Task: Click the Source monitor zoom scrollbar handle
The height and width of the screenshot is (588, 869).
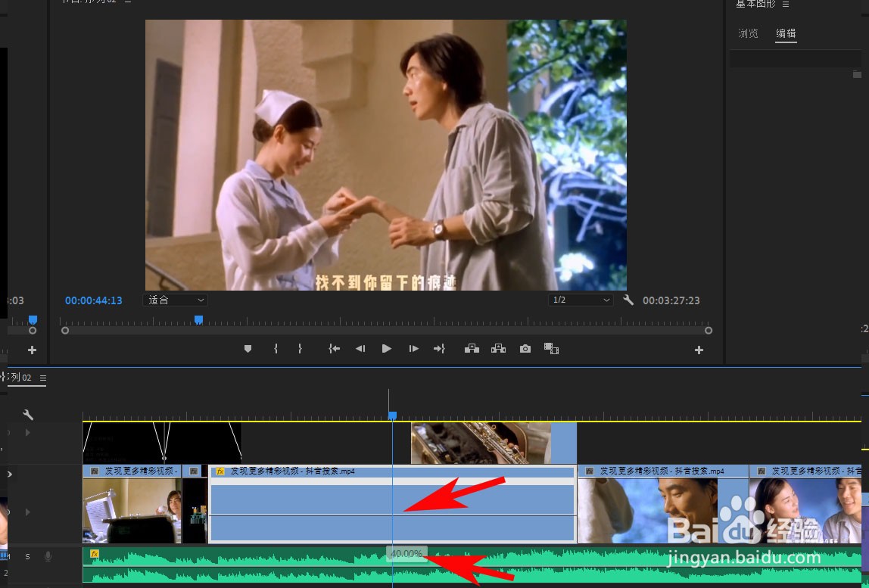Action: (x=33, y=330)
